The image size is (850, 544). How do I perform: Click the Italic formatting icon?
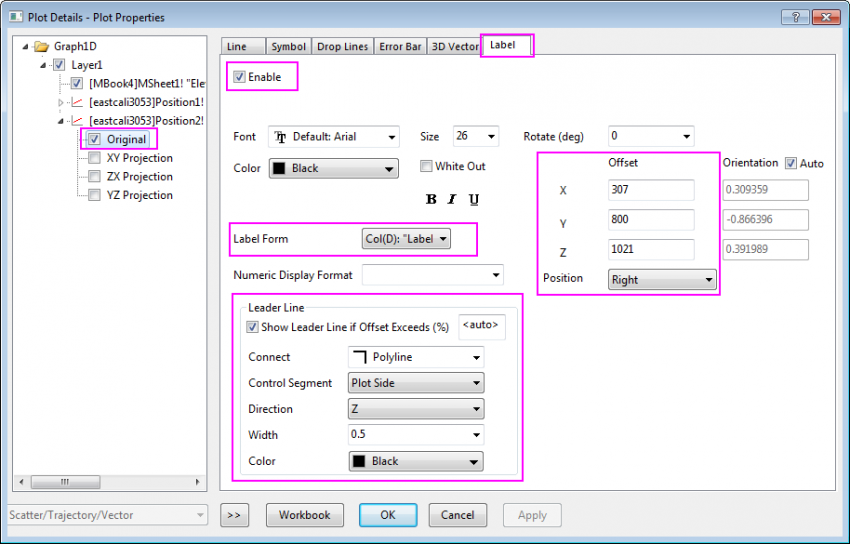(452, 199)
